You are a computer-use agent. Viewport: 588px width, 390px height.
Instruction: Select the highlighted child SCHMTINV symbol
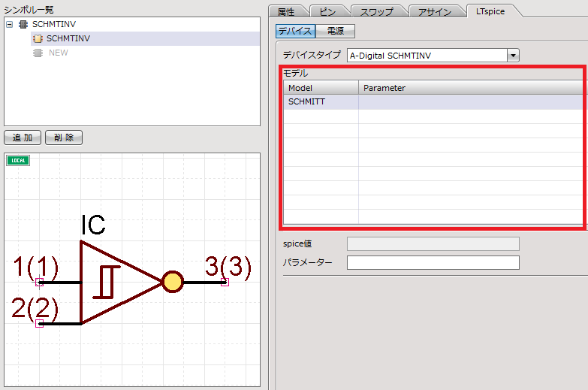68,38
